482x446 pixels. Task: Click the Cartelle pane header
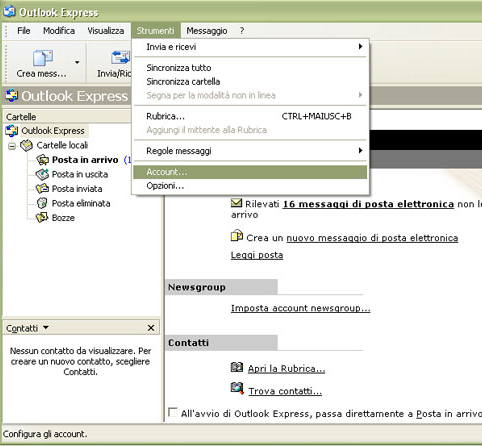click(x=67, y=117)
